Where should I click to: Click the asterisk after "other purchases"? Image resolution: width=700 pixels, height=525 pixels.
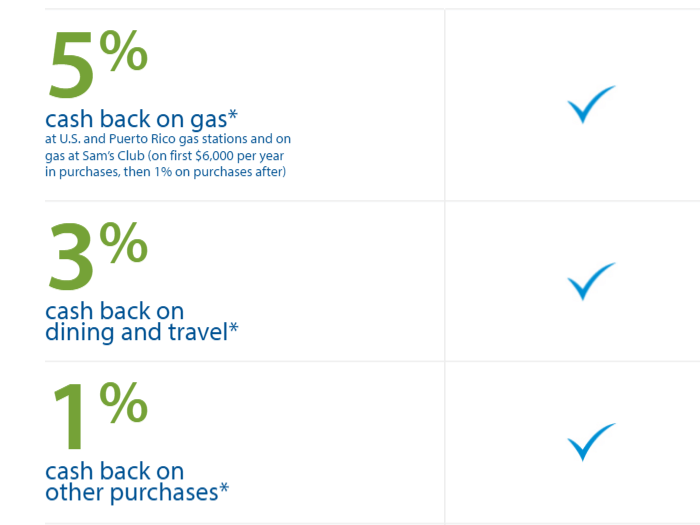[x=224, y=488]
